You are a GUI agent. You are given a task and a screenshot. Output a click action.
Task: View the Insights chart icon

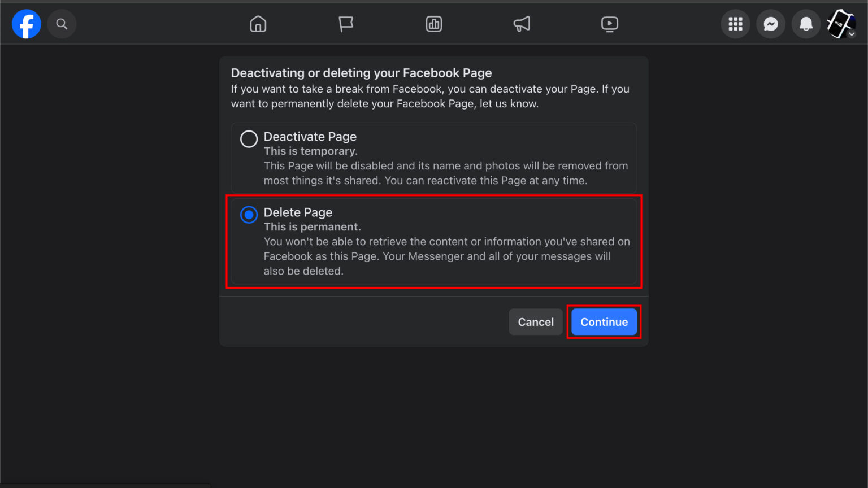click(433, 24)
